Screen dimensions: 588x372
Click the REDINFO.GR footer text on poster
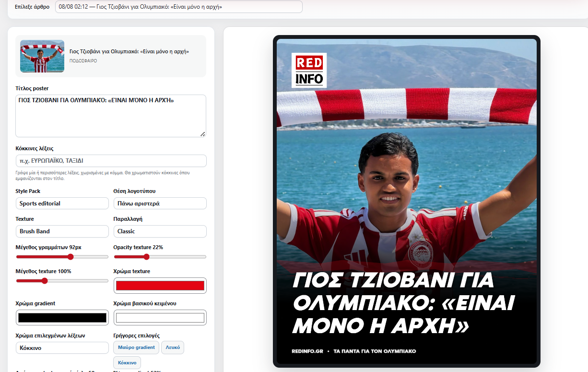[x=307, y=351]
